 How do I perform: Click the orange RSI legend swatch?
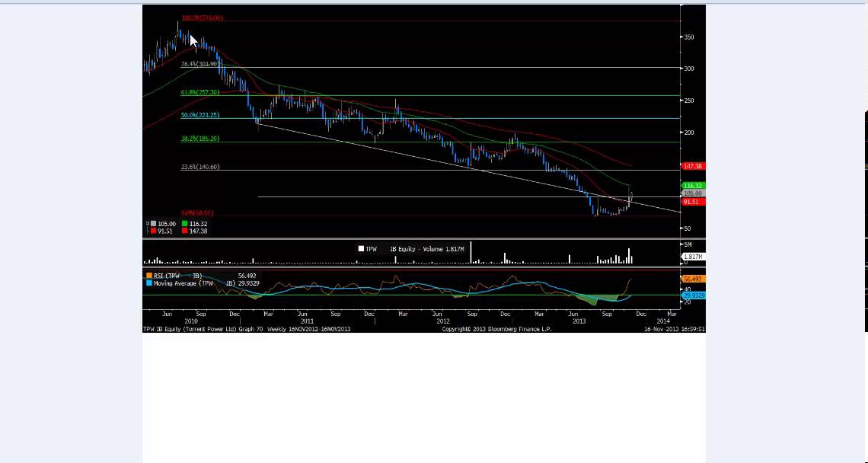(149, 276)
